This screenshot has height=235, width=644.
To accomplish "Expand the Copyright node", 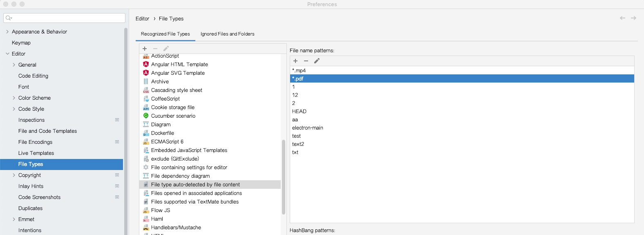I will 14,175.
